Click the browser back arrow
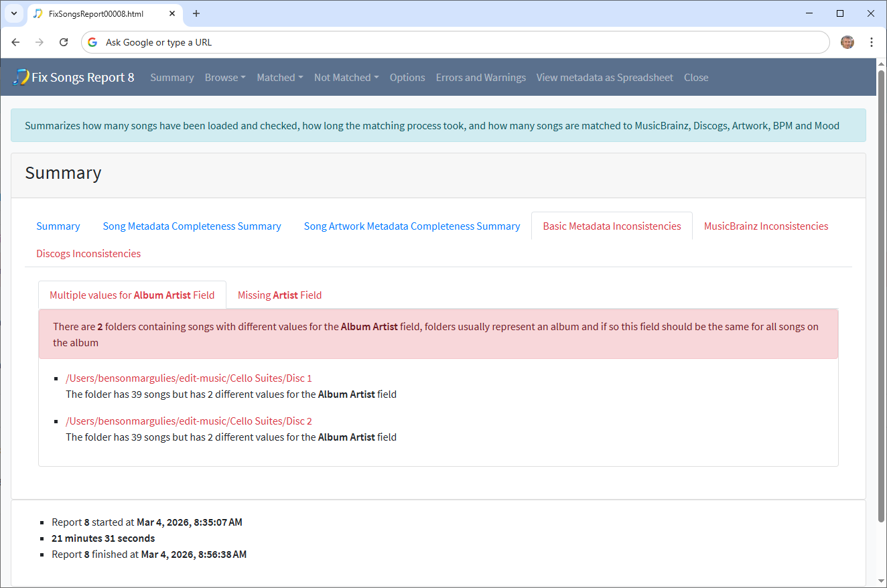The width and height of the screenshot is (887, 588). 15,42
